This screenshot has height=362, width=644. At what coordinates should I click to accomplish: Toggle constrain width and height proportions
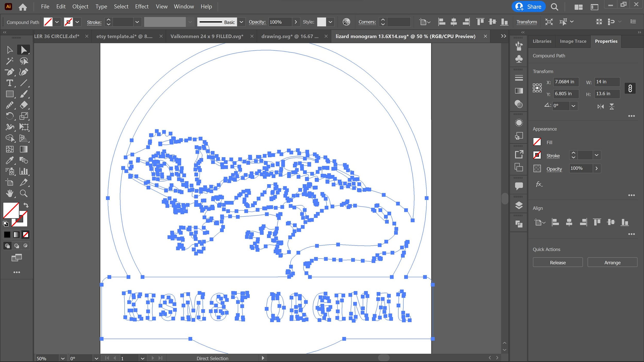point(630,88)
